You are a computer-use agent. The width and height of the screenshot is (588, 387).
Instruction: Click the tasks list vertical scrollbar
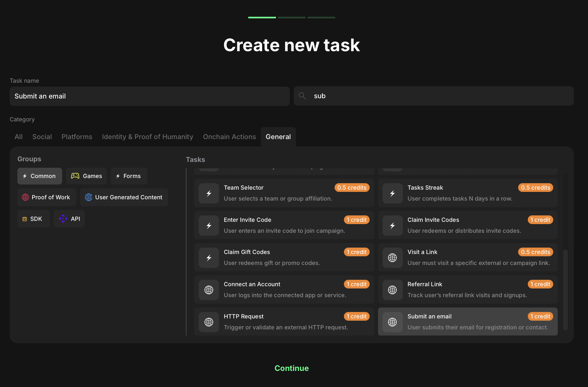point(565,289)
